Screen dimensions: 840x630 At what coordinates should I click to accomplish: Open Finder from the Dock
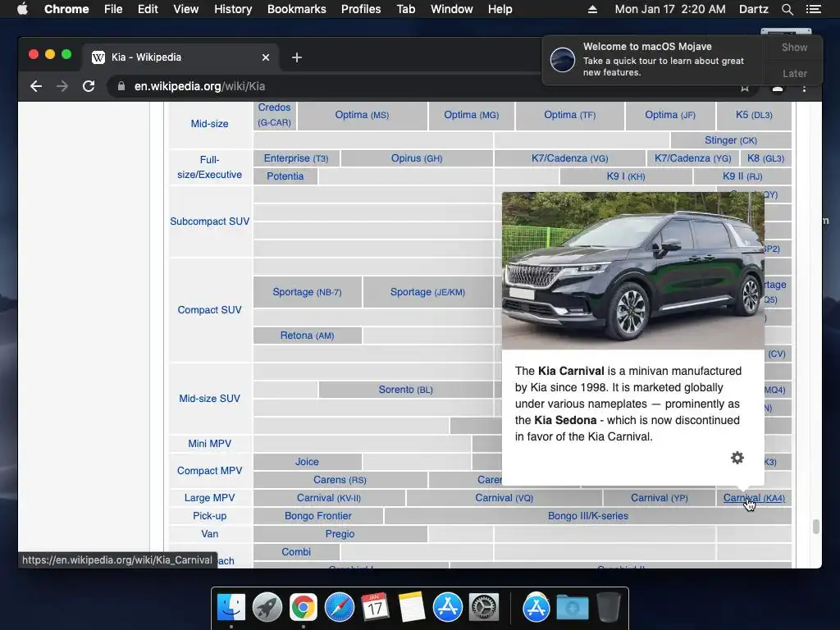pyautogui.click(x=231, y=608)
